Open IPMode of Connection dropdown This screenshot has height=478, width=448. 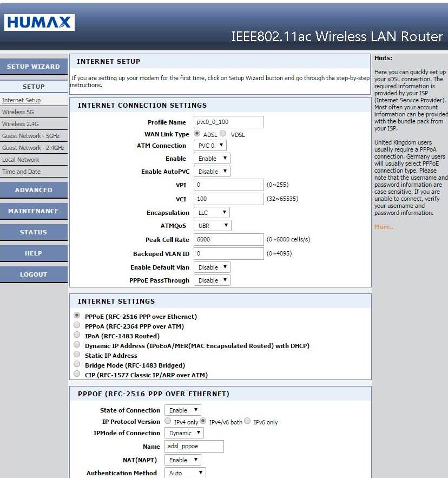tap(184, 433)
